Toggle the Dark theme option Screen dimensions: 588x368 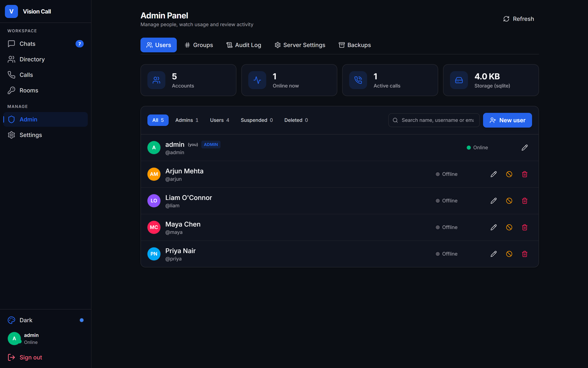pos(46,320)
